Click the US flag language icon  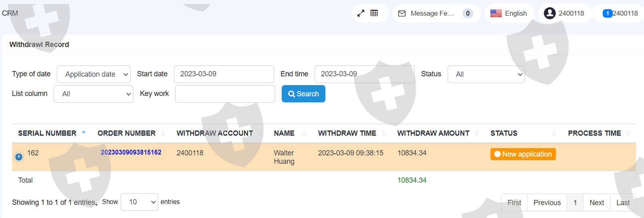pos(496,13)
